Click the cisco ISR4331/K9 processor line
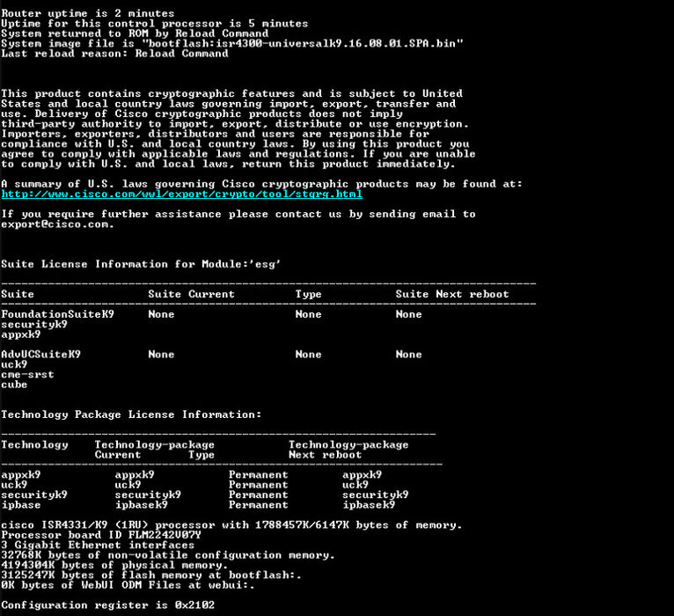This screenshot has height=616, width=674. click(x=231, y=525)
